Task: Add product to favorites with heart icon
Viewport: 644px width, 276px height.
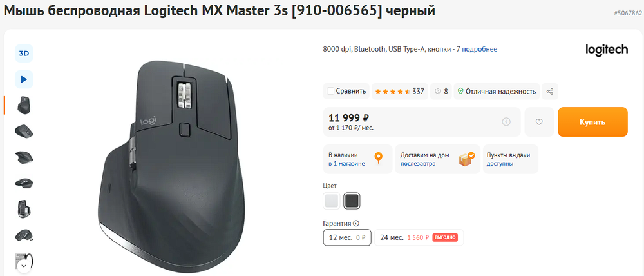Action: coord(539,122)
